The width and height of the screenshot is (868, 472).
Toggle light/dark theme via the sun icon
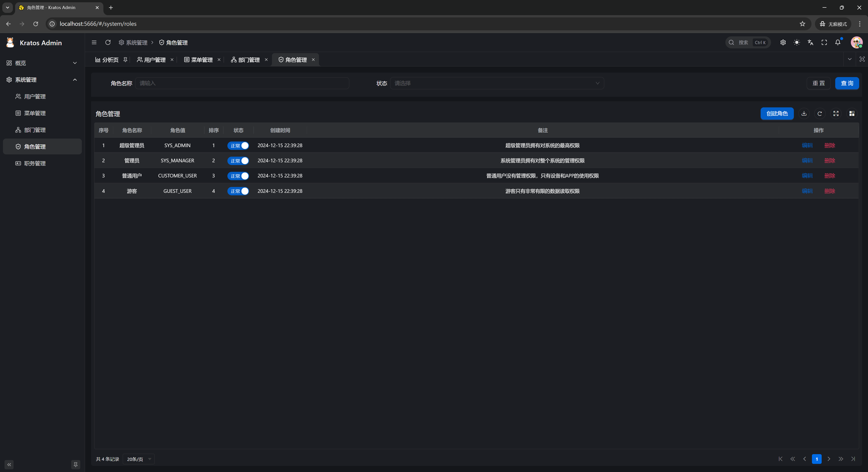pyautogui.click(x=797, y=42)
